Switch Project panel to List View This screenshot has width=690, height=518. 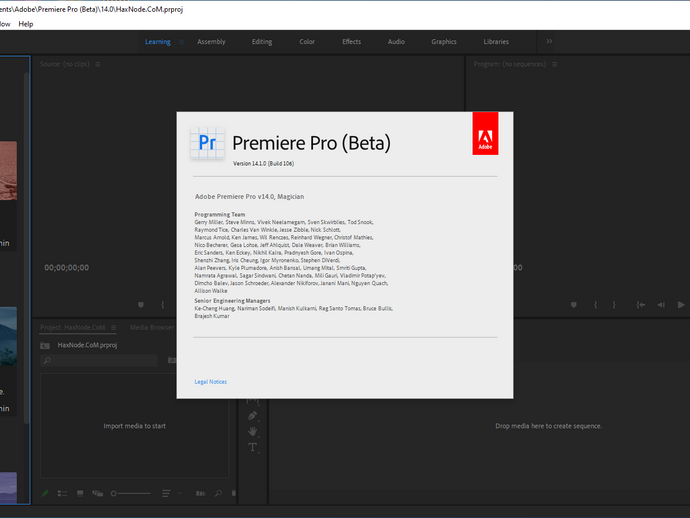click(x=62, y=493)
